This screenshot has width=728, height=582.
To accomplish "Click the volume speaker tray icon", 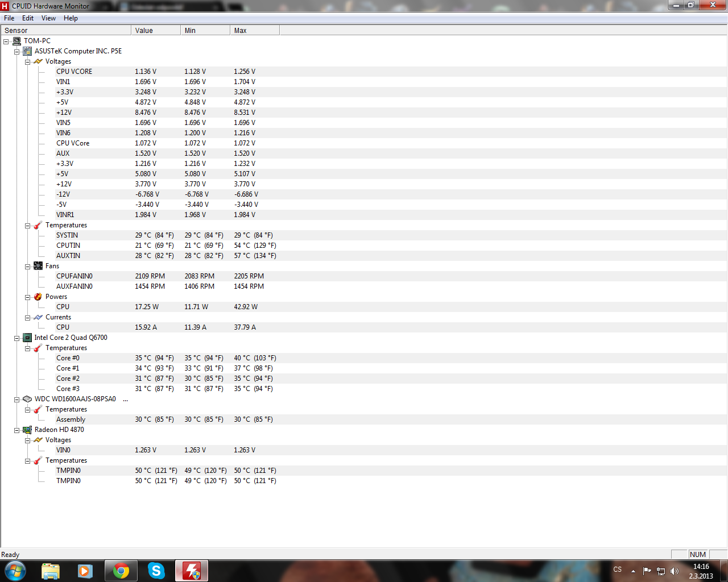I will point(675,571).
